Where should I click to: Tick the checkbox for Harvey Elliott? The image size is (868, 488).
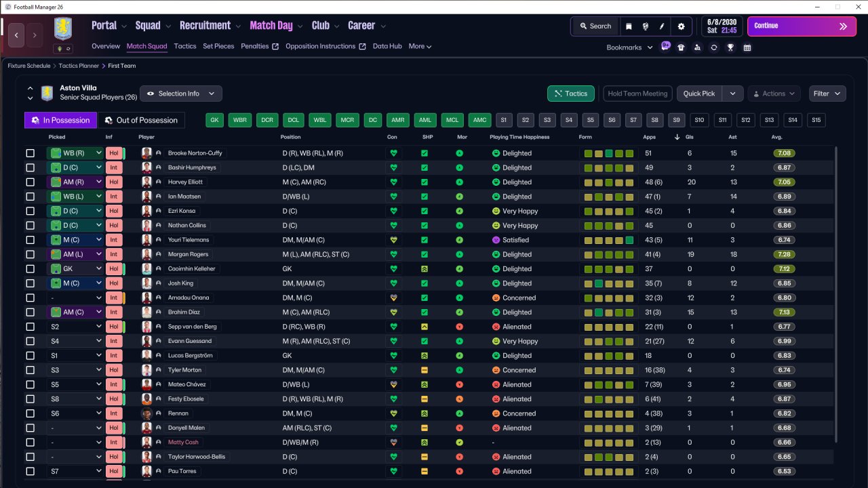pyautogui.click(x=30, y=182)
